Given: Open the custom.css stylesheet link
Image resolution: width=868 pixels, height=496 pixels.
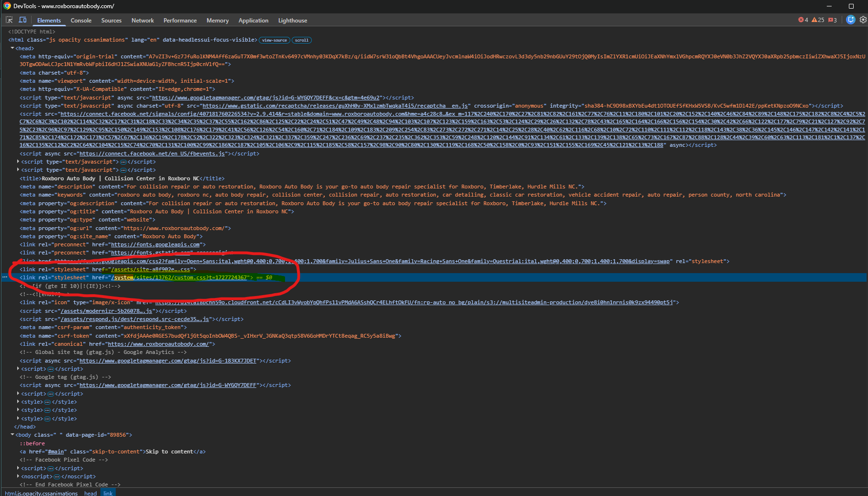Looking at the screenshot, I should [179, 277].
